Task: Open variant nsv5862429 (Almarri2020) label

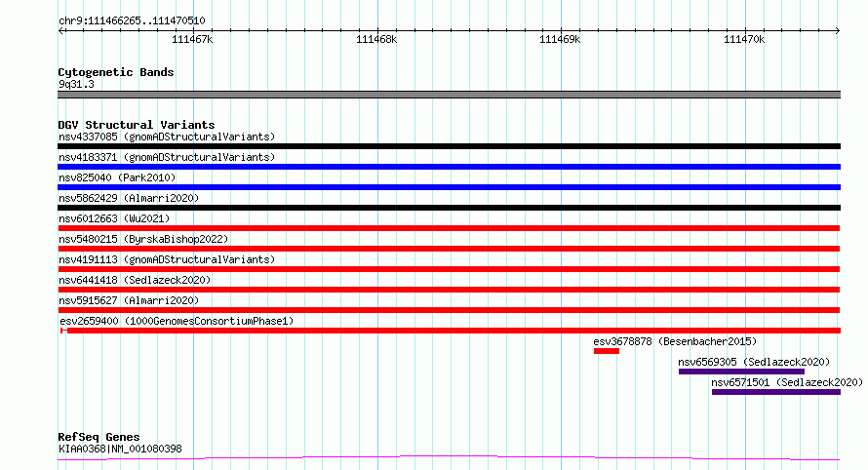Action: tap(129, 198)
